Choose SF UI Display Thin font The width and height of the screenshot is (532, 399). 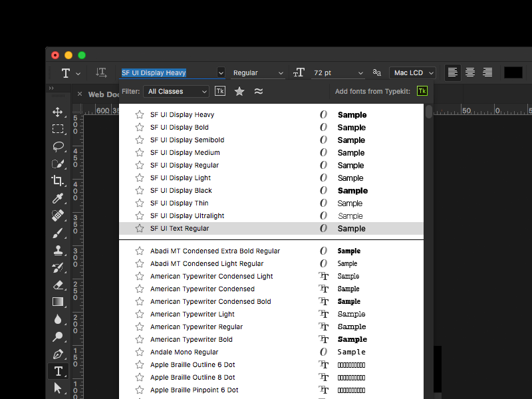pyautogui.click(x=271, y=203)
